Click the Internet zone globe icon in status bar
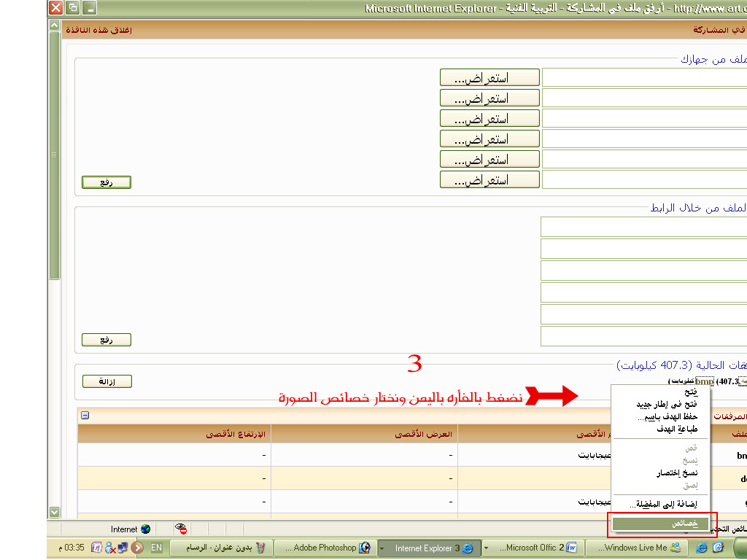747x560 pixels. (146, 529)
